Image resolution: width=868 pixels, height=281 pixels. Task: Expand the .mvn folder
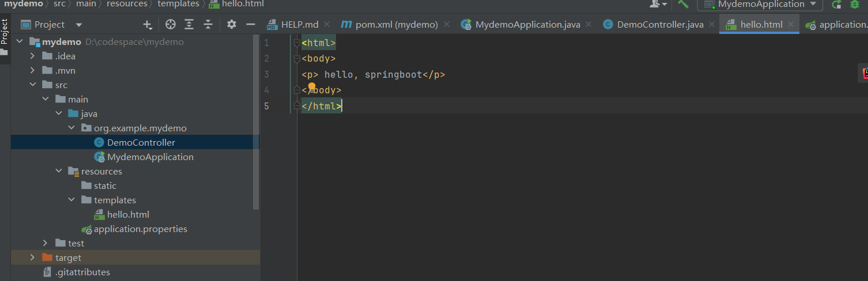pyautogui.click(x=32, y=71)
